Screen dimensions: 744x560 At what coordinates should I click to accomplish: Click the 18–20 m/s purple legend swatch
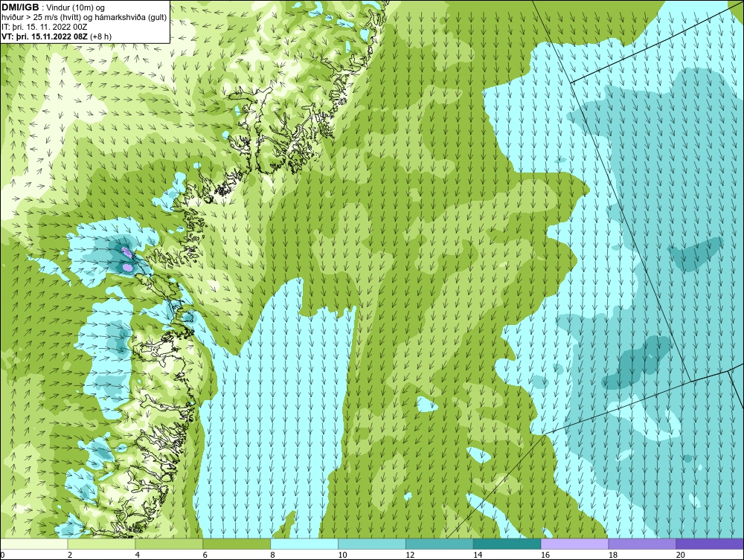point(642,544)
